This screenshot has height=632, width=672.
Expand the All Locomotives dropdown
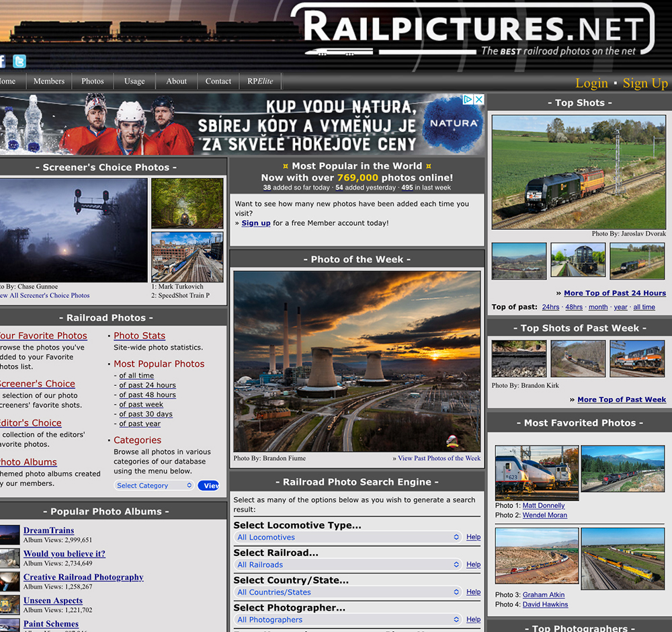(347, 537)
